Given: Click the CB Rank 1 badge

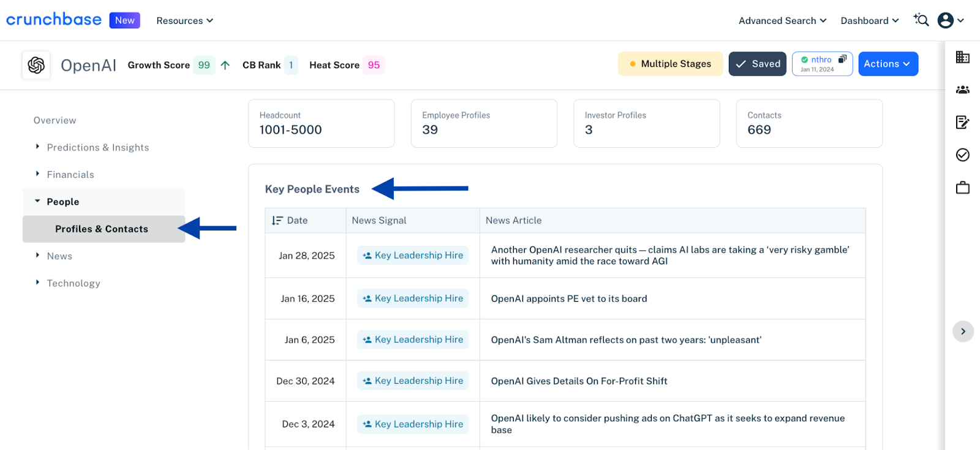Looking at the screenshot, I should tap(291, 65).
